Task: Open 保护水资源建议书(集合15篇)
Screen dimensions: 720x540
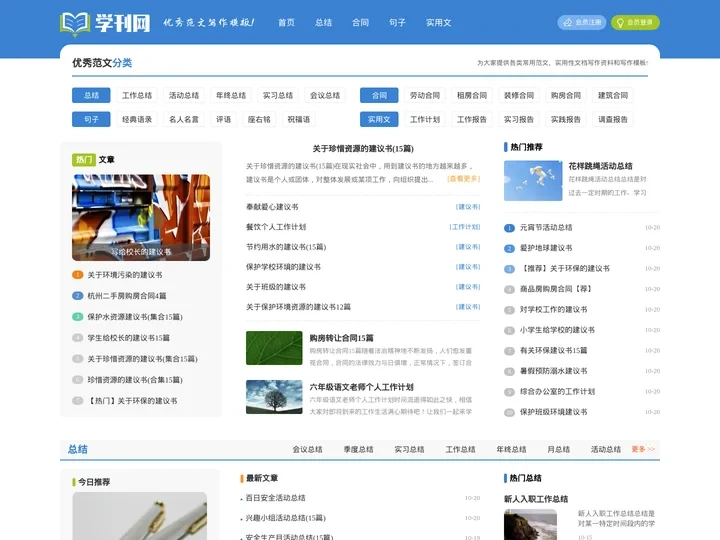Action: tap(135, 317)
